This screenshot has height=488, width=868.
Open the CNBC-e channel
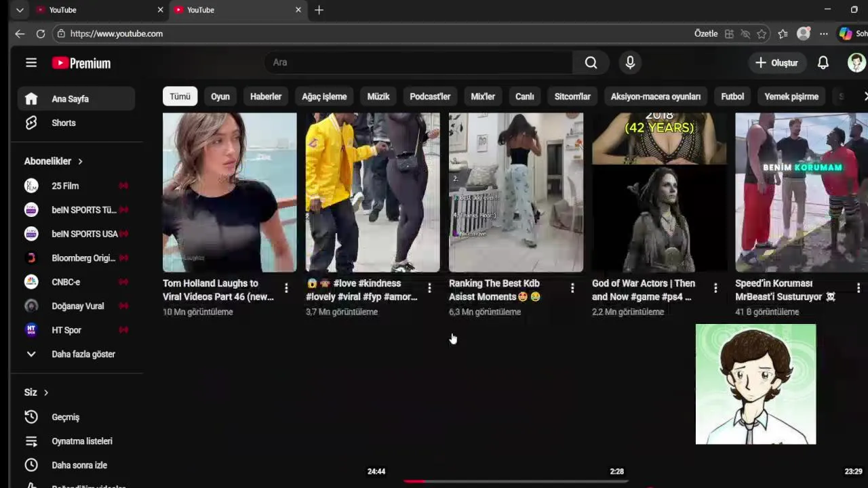(76, 282)
